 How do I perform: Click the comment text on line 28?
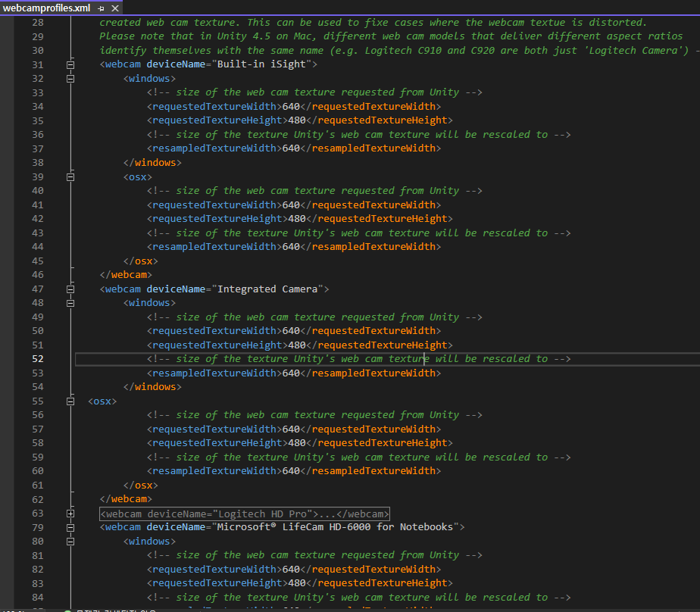tap(373, 22)
